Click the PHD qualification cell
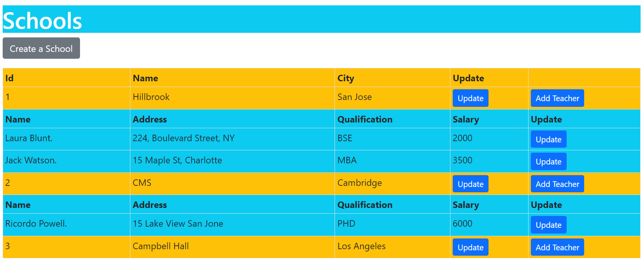644x261 pixels. click(392, 225)
